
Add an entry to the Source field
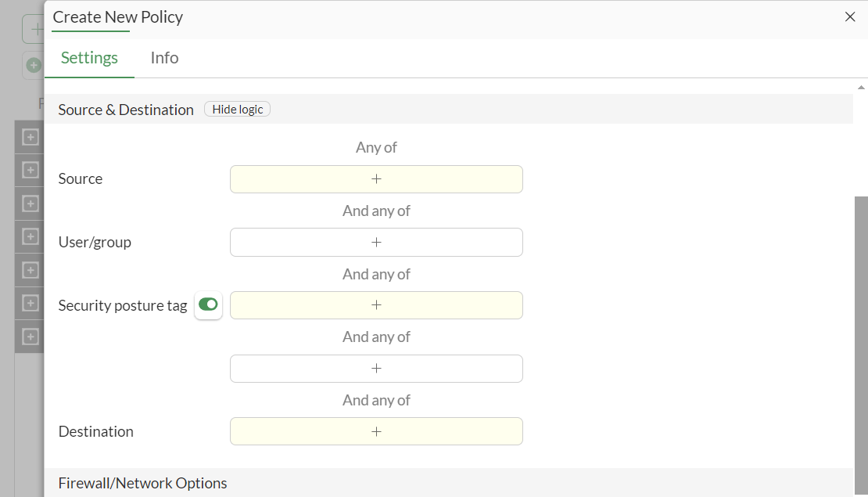click(x=376, y=179)
